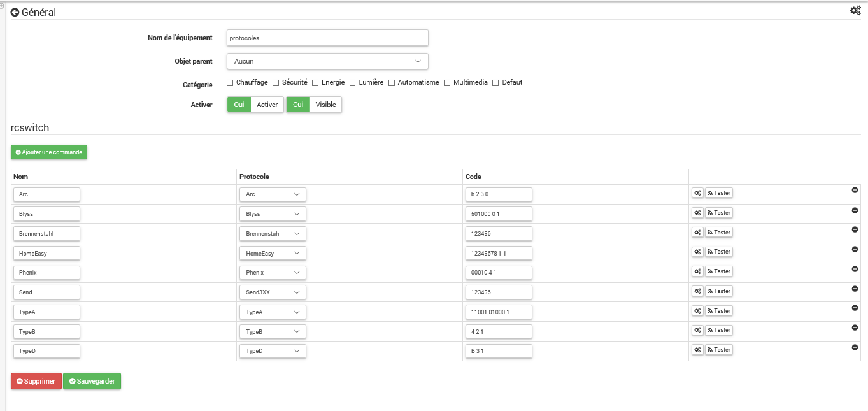Click Ajouter une commande button
Screen dimensions: 868x411
49,152
